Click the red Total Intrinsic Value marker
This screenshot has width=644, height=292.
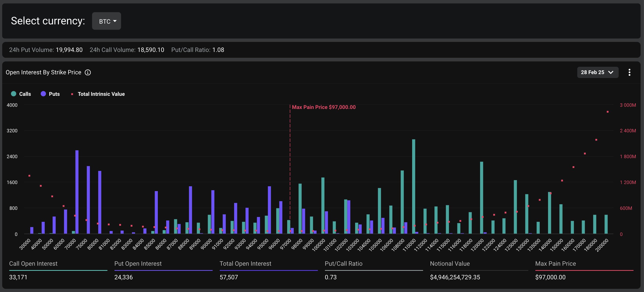click(72, 94)
